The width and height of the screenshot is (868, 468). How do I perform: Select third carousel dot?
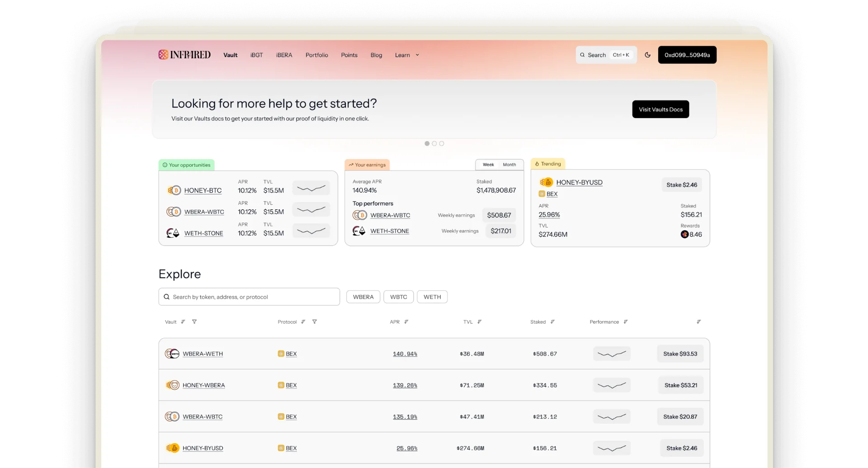(x=442, y=143)
